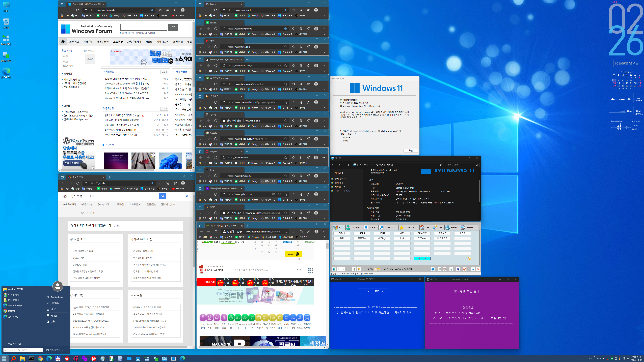The height and width of the screenshot is (362, 644).
Task: Expand 시스템 종료 arrow in start menu
Action: tap(63, 350)
